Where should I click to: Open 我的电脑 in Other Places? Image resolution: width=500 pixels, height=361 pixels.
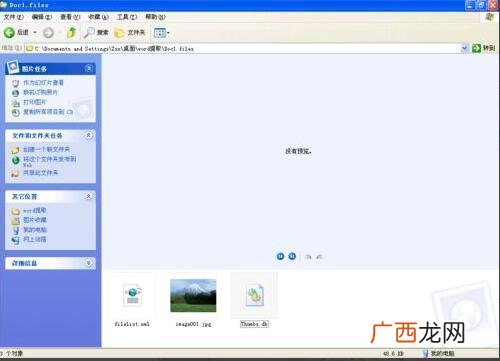[x=35, y=230]
